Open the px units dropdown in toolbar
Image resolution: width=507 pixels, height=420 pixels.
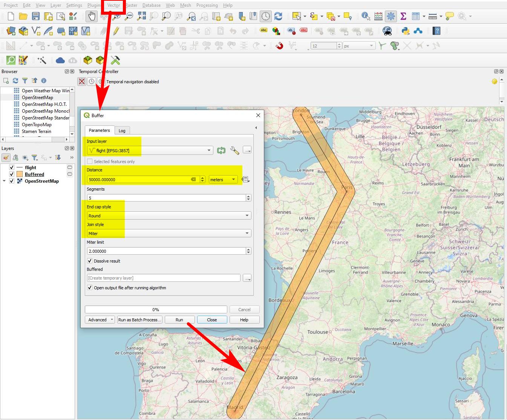(x=359, y=46)
